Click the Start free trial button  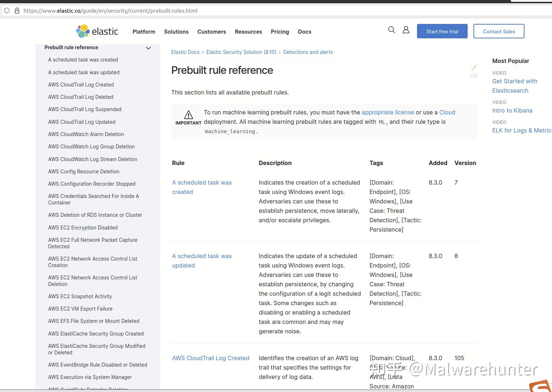tap(442, 31)
